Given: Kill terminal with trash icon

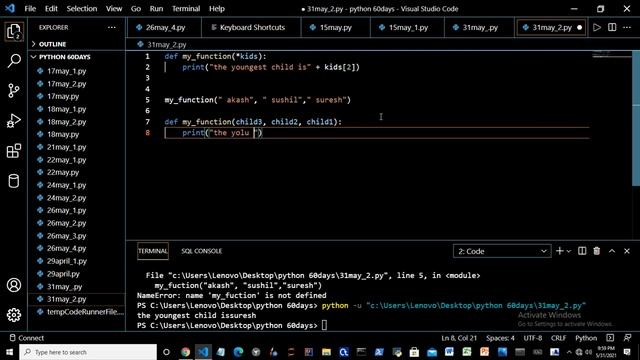Looking at the screenshot, I should point(597,251).
